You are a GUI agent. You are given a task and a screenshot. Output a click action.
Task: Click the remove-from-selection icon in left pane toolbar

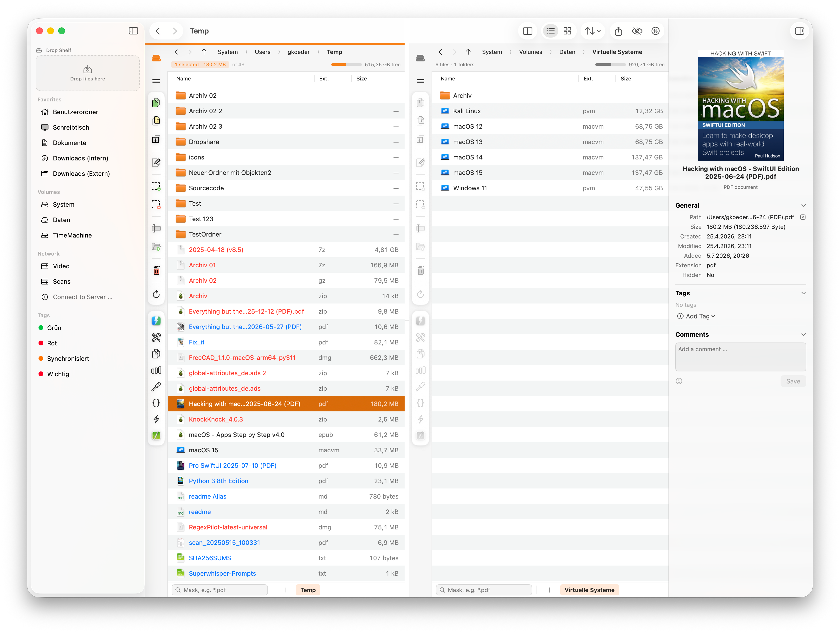(x=156, y=204)
